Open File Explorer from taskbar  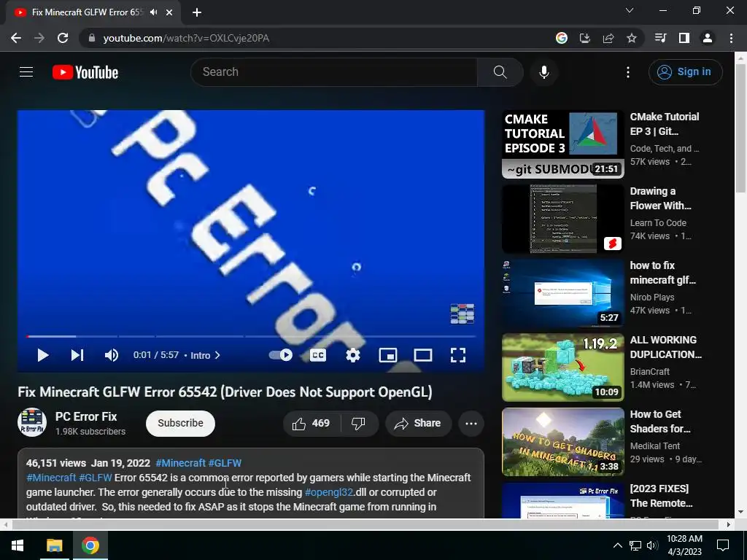click(x=54, y=545)
